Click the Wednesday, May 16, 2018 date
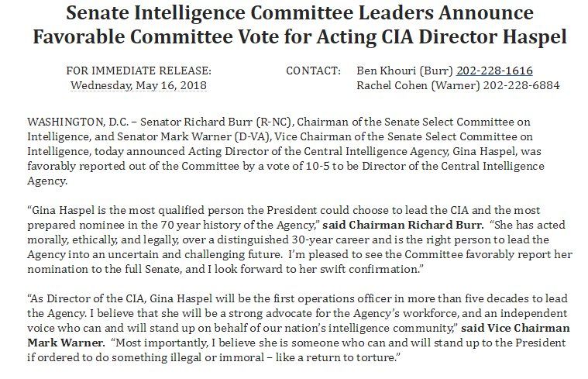Viewport: 588px width, 379px height. pyautogui.click(x=139, y=85)
